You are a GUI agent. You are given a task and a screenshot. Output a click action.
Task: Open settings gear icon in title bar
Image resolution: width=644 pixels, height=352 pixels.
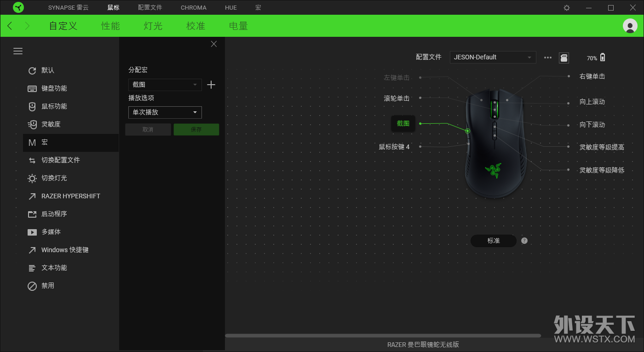pos(567,8)
